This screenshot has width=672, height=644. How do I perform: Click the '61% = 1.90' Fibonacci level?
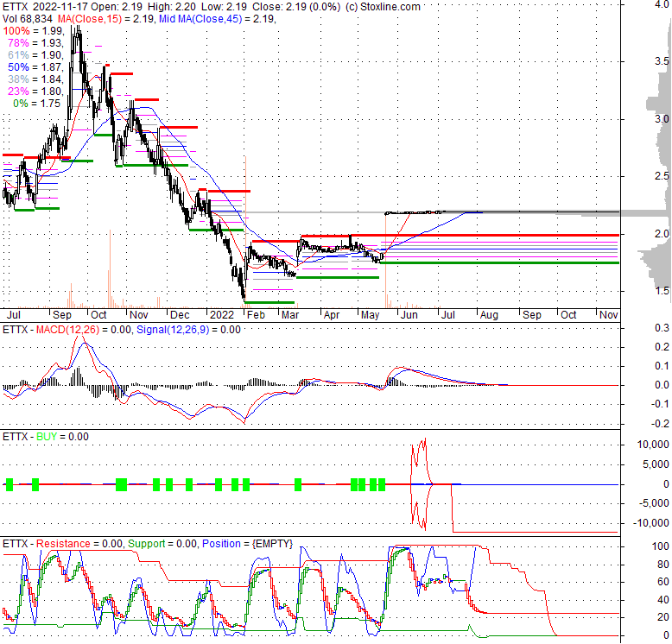35,54
